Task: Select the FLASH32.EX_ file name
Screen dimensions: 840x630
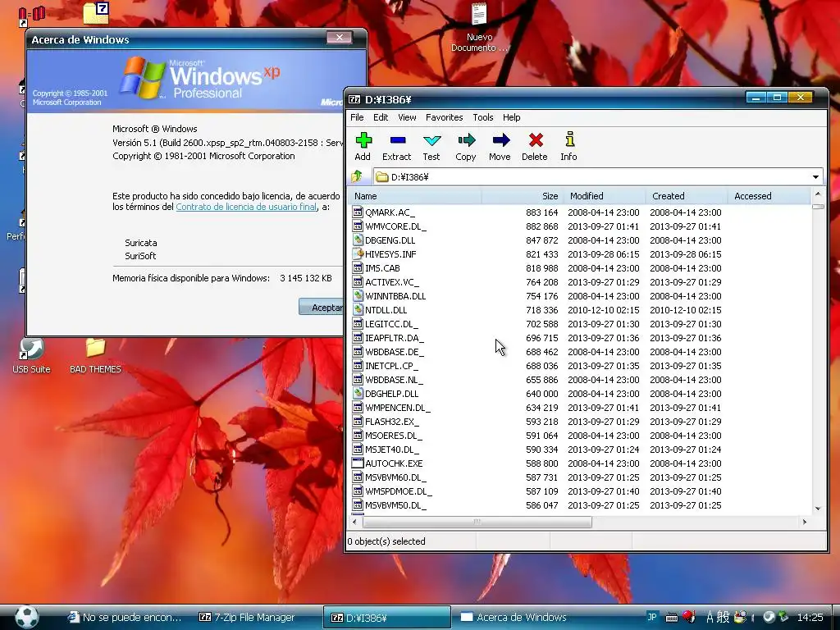Action: tap(392, 421)
